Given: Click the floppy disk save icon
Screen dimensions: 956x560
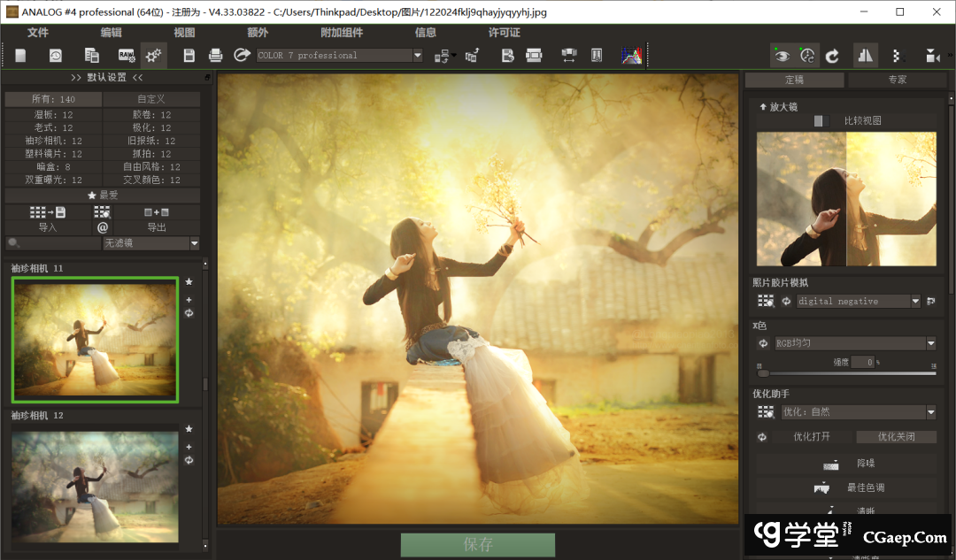Looking at the screenshot, I should click(189, 56).
